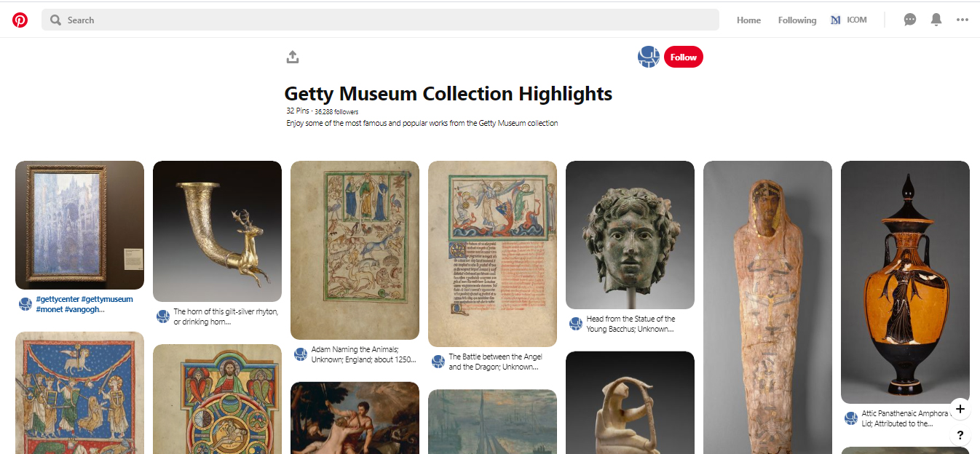
Task: Open messages speech bubble icon
Action: 910,20
